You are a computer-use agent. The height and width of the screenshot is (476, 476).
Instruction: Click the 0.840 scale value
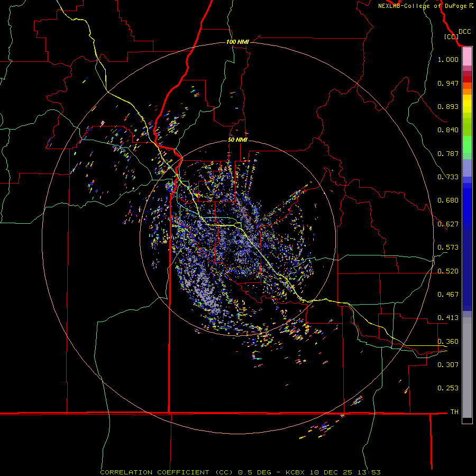pyautogui.click(x=448, y=130)
